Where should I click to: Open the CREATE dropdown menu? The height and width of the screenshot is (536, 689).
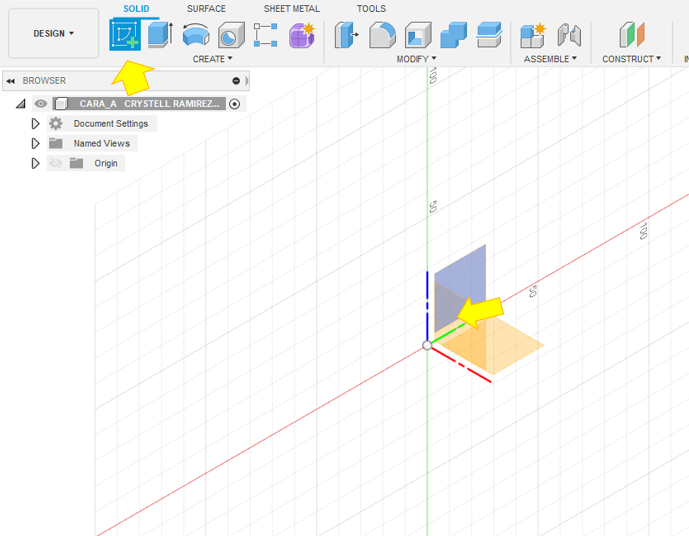coord(213,59)
